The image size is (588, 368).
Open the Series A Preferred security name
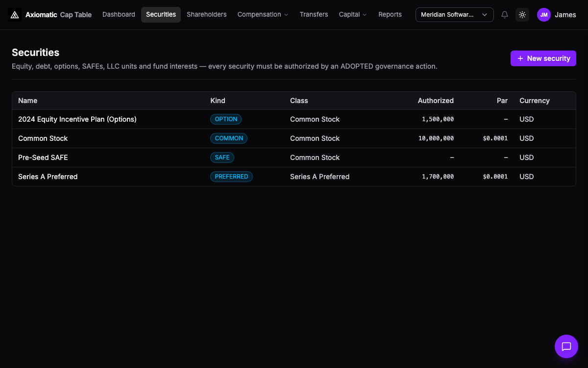48,177
